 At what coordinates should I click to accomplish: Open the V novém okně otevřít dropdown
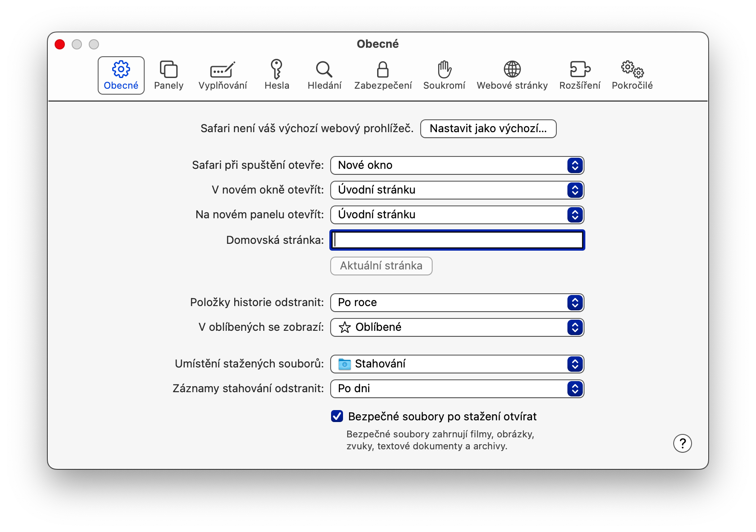[x=457, y=190]
